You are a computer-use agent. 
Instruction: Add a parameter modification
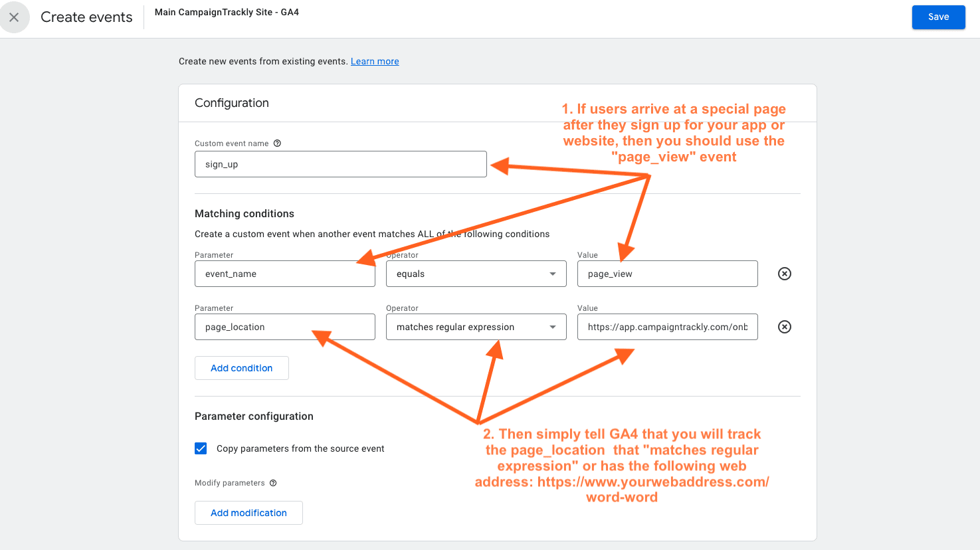[x=248, y=512]
